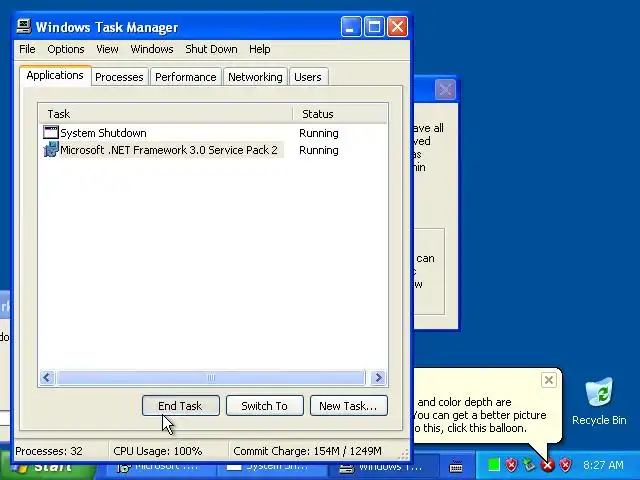Click the New Task... button

pyautogui.click(x=349, y=406)
